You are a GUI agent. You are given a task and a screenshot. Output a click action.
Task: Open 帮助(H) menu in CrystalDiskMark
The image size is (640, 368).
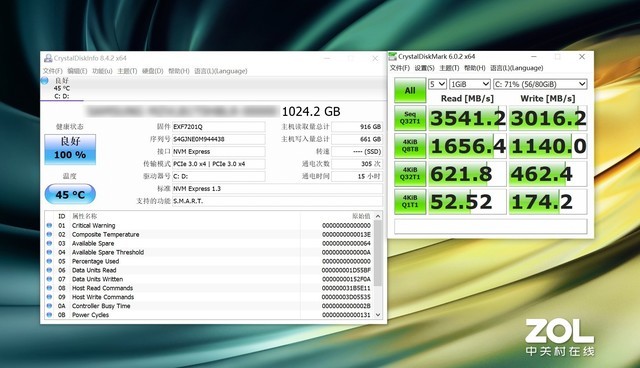coord(474,68)
